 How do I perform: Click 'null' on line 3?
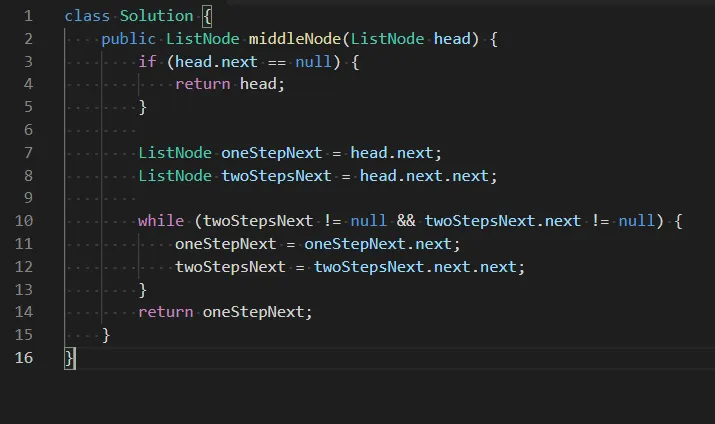click(313, 62)
